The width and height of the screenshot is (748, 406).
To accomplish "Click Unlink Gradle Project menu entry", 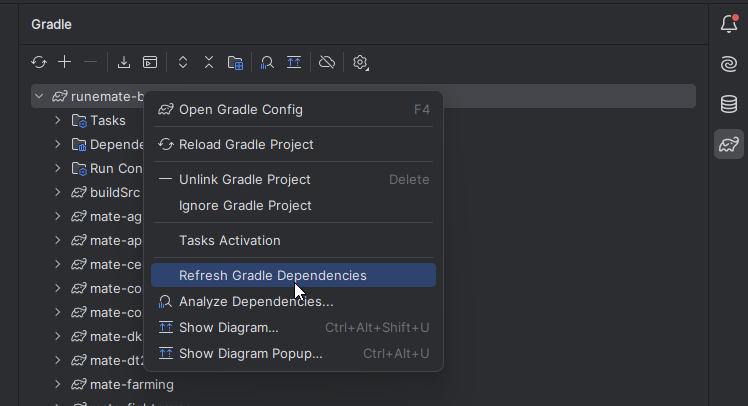I will coord(245,180).
